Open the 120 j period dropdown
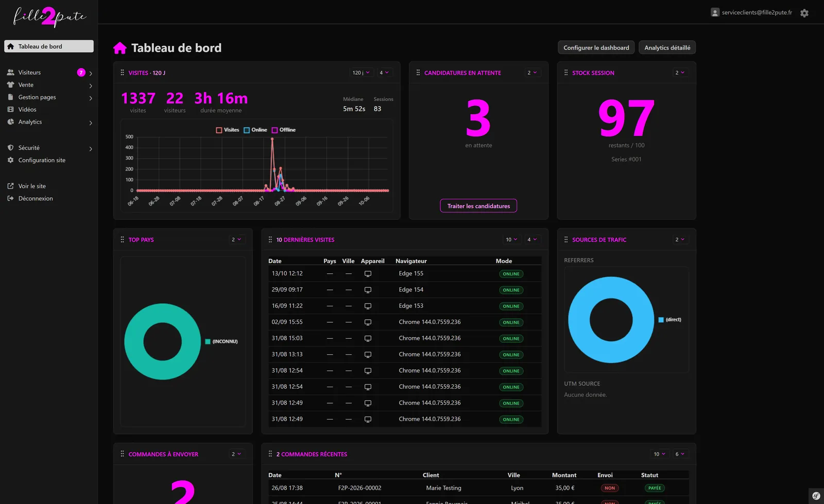 [x=361, y=73]
